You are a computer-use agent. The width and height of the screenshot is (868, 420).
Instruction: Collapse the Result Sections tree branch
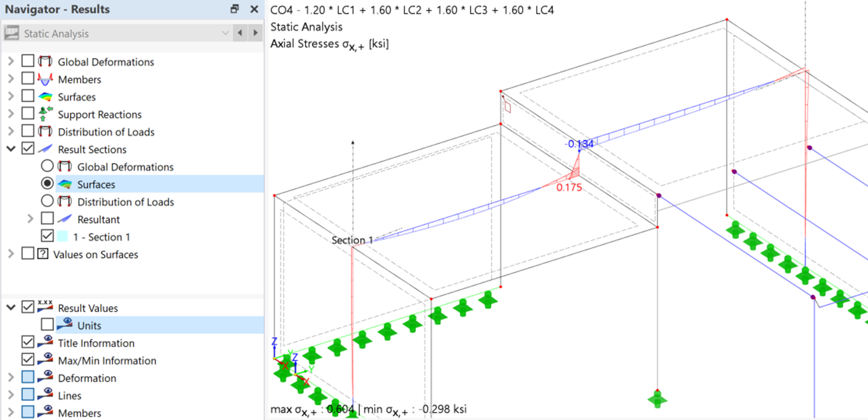pos(10,149)
